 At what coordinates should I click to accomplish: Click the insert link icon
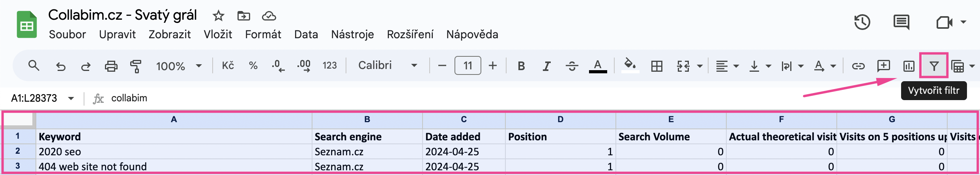pos(858,66)
